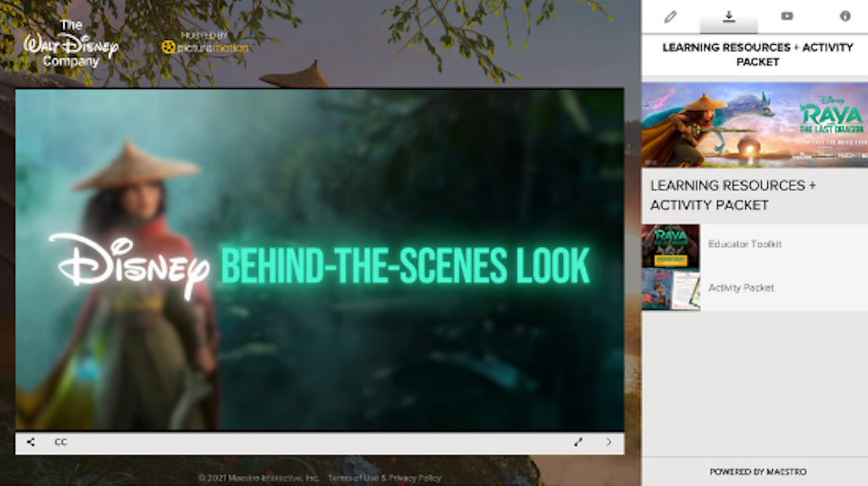868x486 pixels.
Task: Click the share icon below the video
Action: (31, 442)
